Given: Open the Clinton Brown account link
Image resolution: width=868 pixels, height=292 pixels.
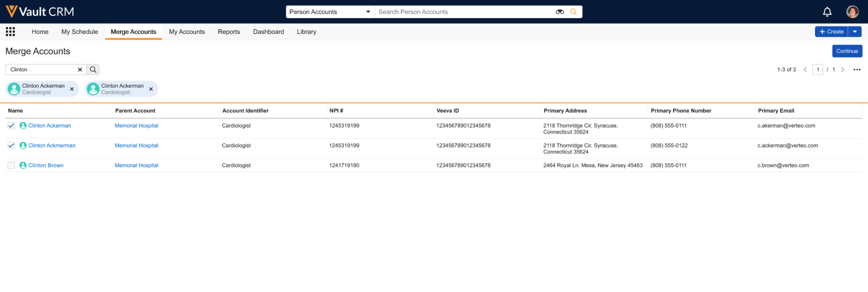Looking at the screenshot, I should tap(46, 165).
